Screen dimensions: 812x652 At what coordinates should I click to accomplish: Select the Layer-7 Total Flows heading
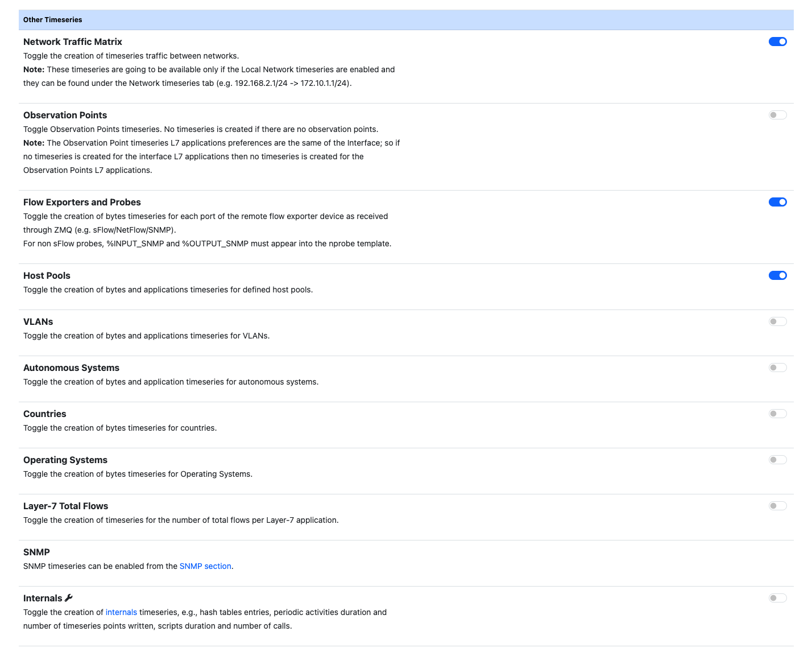65,506
